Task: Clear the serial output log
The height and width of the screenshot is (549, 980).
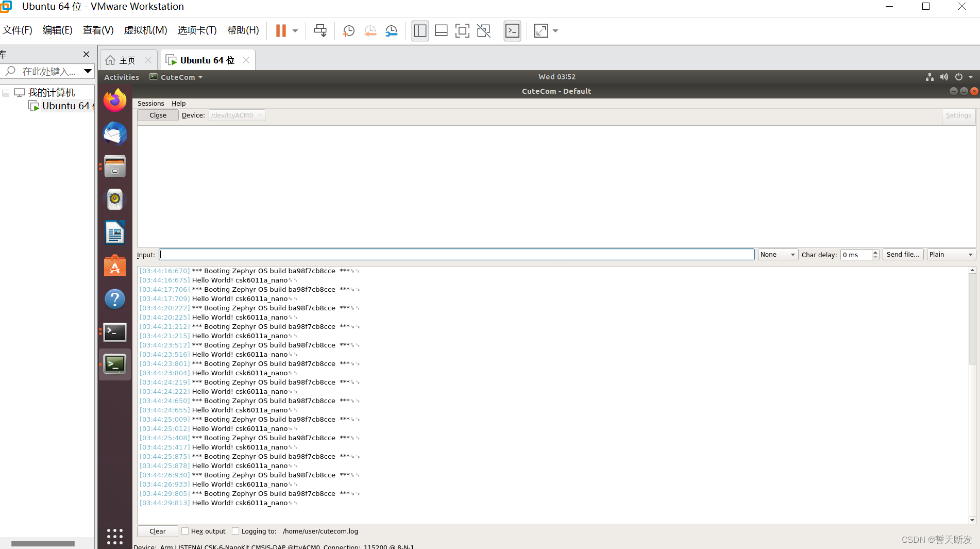Action: pyautogui.click(x=158, y=531)
